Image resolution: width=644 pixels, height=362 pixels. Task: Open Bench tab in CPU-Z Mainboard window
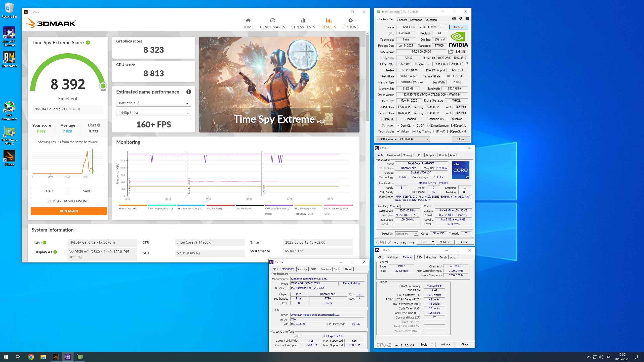click(337, 269)
